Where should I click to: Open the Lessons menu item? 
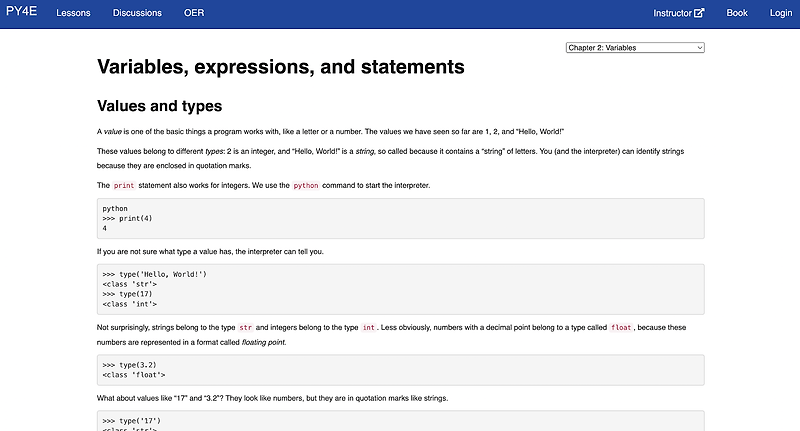tap(73, 13)
